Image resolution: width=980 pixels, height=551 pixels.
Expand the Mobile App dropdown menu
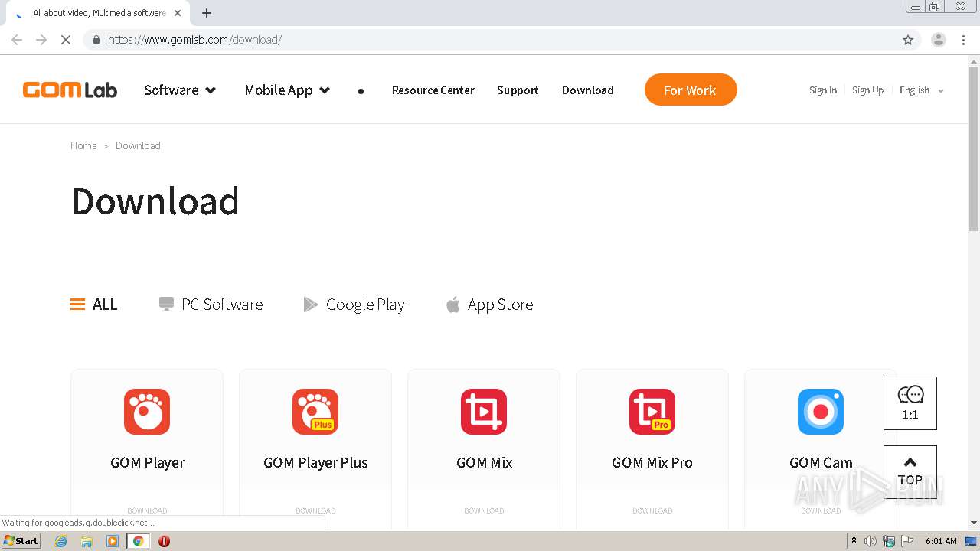(x=287, y=90)
